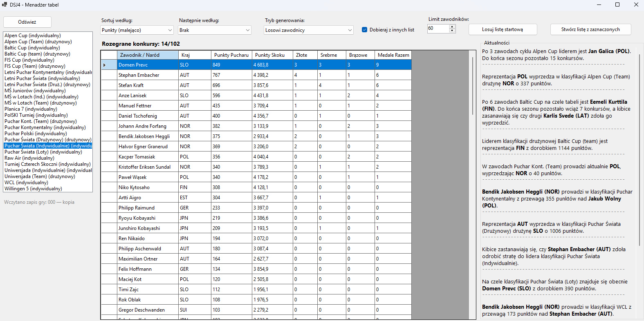The height and width of the screenshot is (321, 644).
Task: Select Uniwersjada (Team) (drużynowy) entry
Action: click(x=48, y=176)
